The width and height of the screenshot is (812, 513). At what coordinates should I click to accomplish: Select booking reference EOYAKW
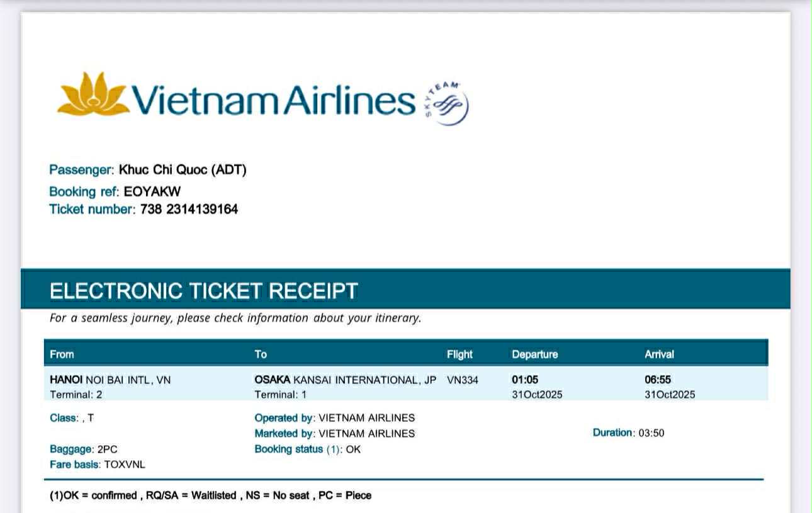coord(152,192)
